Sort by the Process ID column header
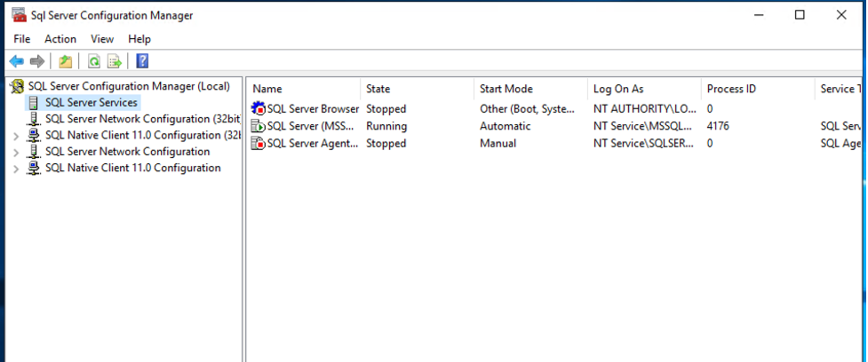 pyautogui.click(x=758, y=89)
